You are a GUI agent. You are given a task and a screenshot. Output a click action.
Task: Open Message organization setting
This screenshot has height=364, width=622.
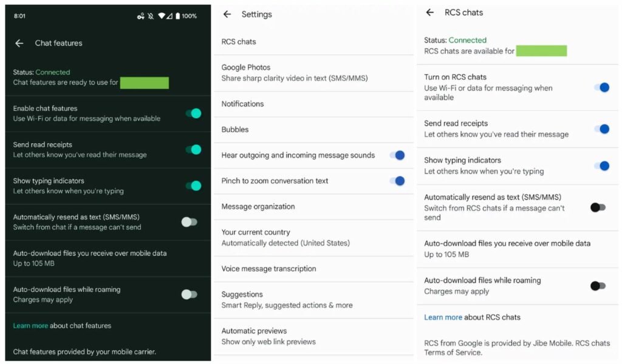point(313,206)
